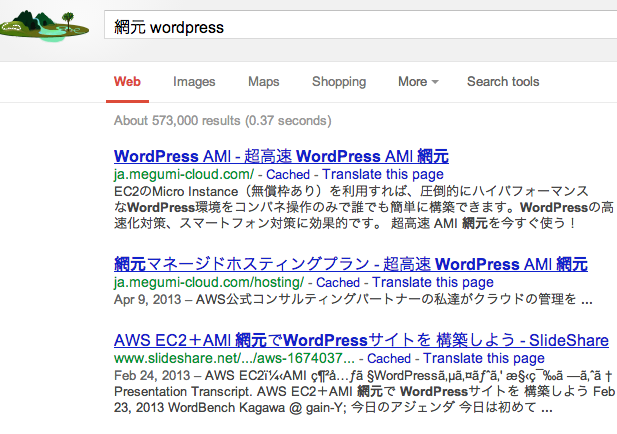
Task: Translate the SlideShare result page
Action: tap(484, 358)
